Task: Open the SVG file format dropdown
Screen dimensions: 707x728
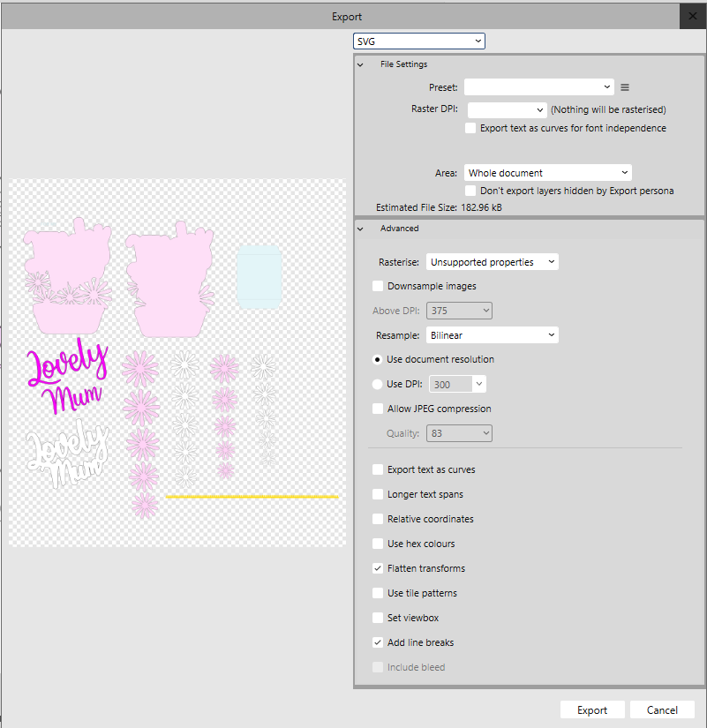Action: click(419, 41)
